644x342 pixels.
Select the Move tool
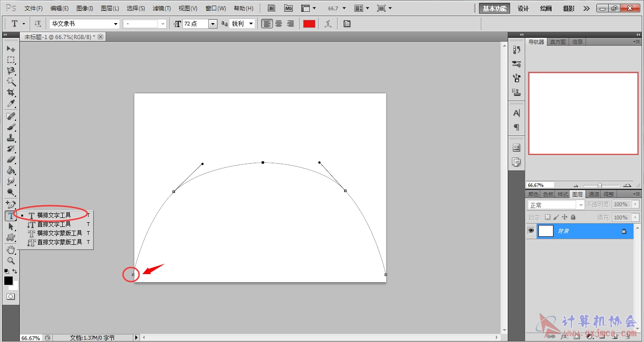(10, 49)
